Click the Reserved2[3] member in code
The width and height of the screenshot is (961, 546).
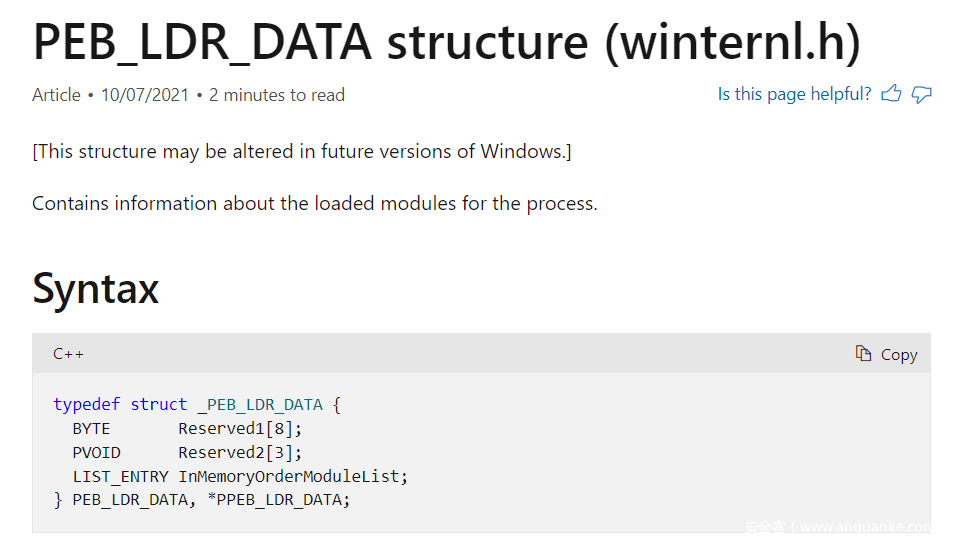(240, 452)
